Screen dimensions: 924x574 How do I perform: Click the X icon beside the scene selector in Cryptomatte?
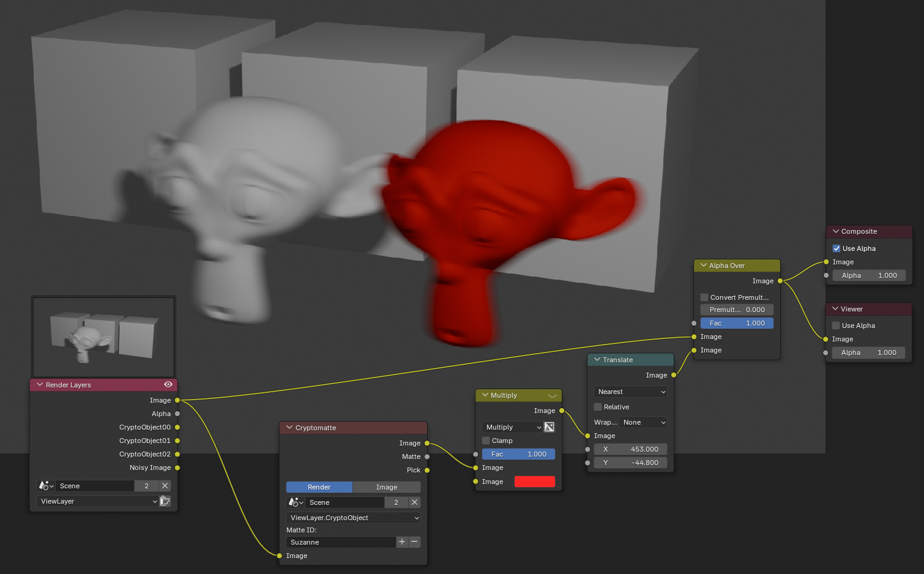pyautogui.click(x=414, y=502)
